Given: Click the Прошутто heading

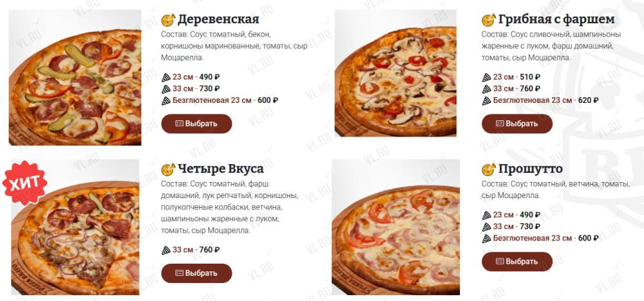Looking at the screenshot, I should (x=531, y=169).
